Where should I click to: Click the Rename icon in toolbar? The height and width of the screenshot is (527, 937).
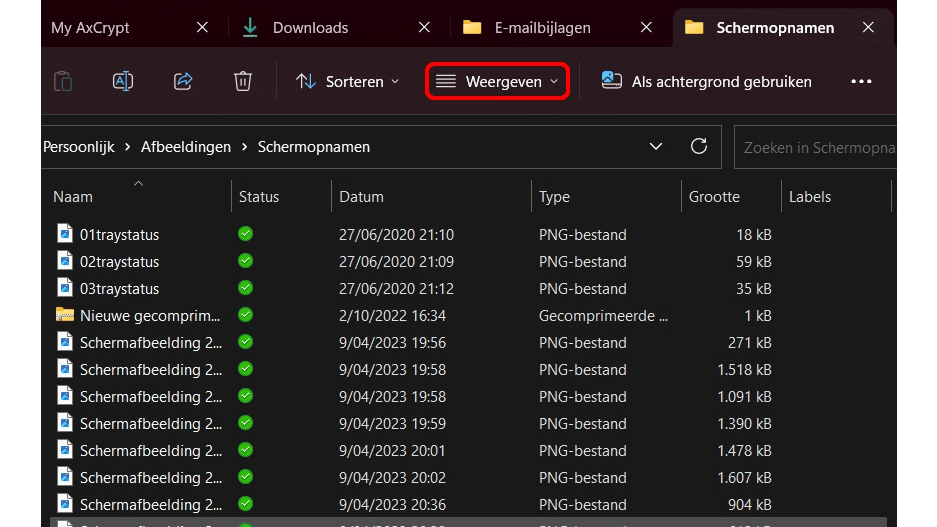pyautogui.click(x=123, y=82)
